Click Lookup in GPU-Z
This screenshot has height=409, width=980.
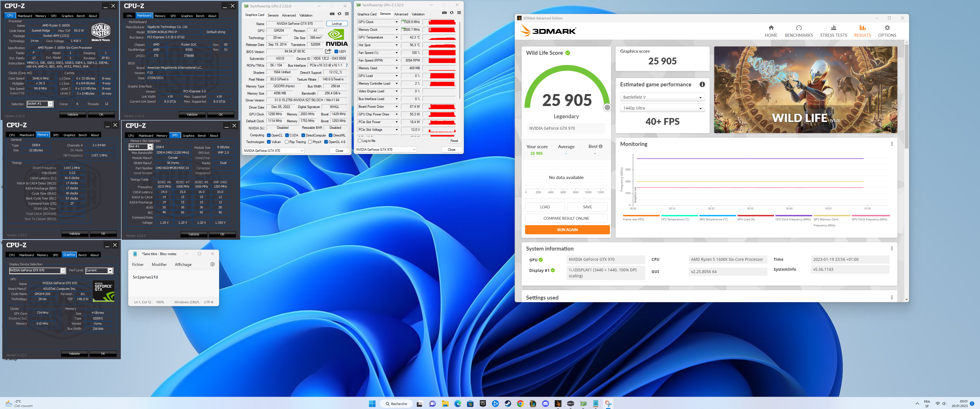coord(337,24)
